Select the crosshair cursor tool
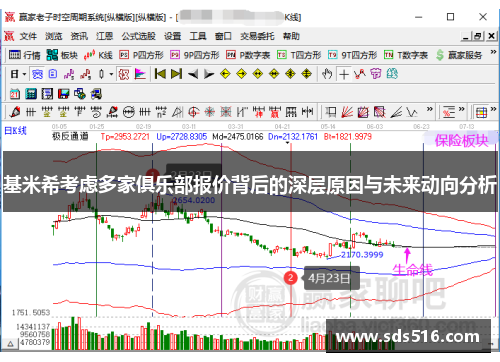Viewport: 500px width, 362px height. coord(344,74)
